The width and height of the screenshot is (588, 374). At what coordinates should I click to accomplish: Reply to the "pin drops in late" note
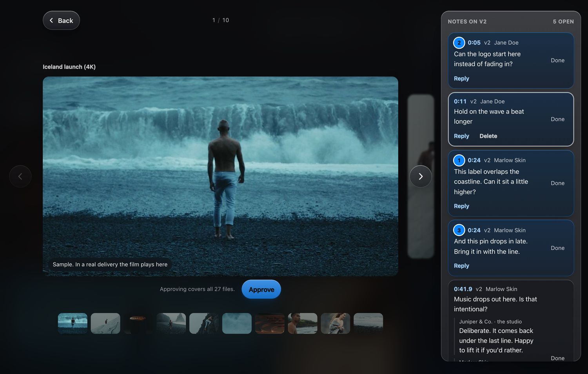pos(461,266)
